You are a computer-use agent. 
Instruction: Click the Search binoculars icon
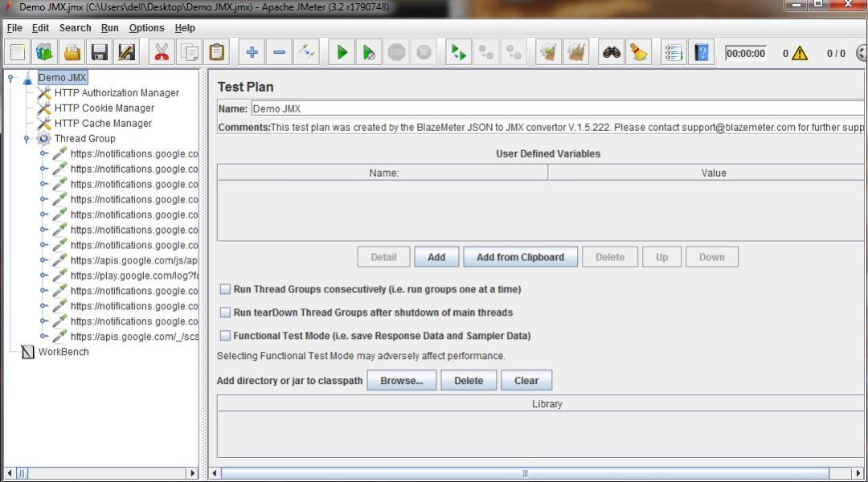(x=611, y=52)
